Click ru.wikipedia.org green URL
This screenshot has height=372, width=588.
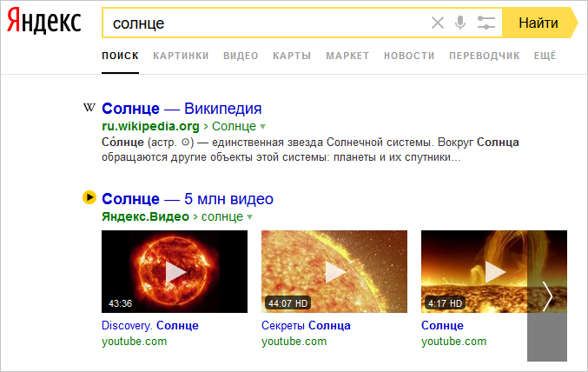150,127
